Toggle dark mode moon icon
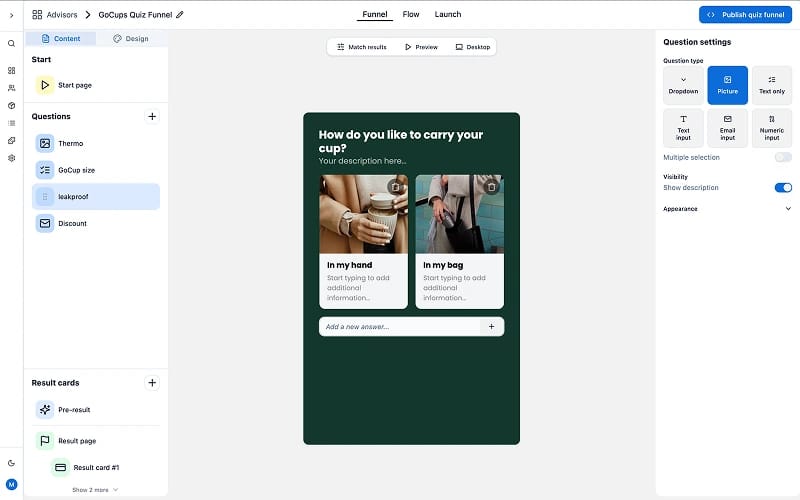The image size is (800, 500). coord(11,463)
